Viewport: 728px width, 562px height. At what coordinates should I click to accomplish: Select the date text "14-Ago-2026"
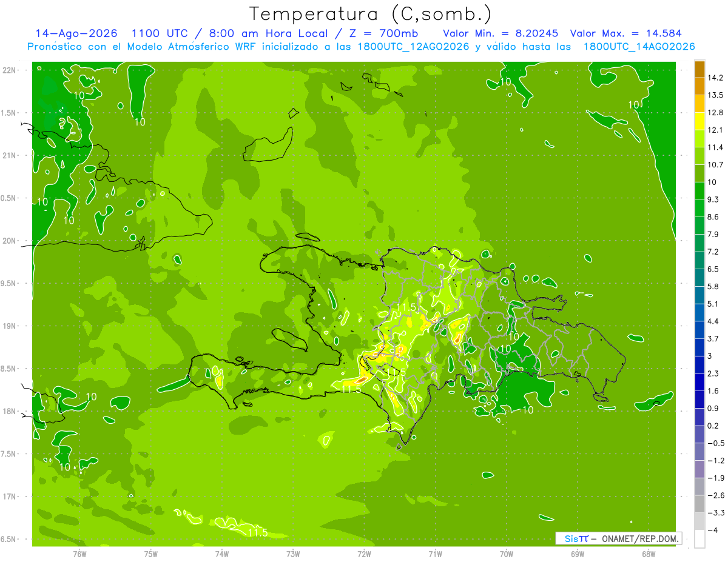pyautogui.click(x=76, y=33)
